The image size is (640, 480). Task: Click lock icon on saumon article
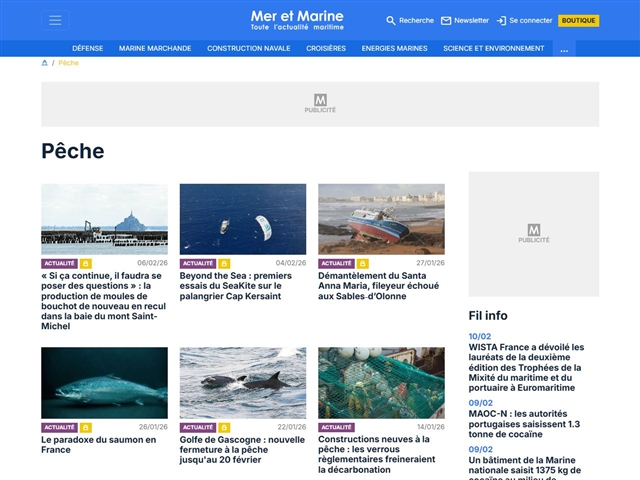coord(86,427)
